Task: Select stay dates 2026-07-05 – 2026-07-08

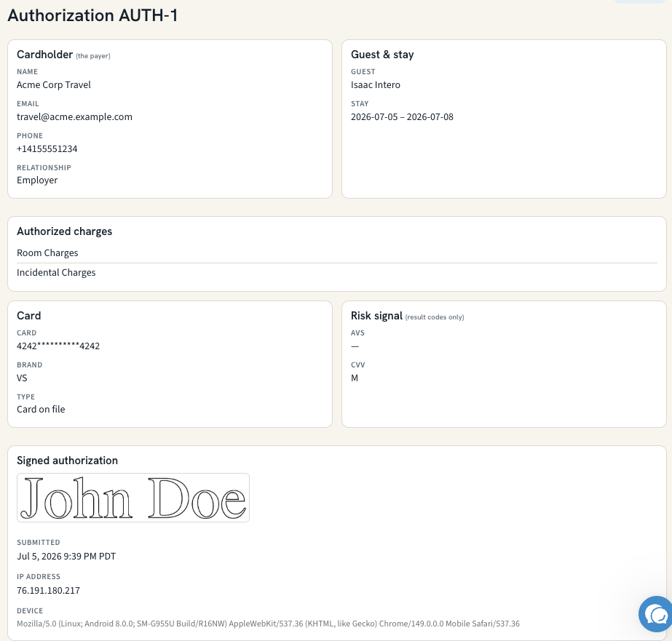Action: tap(402, 117)
